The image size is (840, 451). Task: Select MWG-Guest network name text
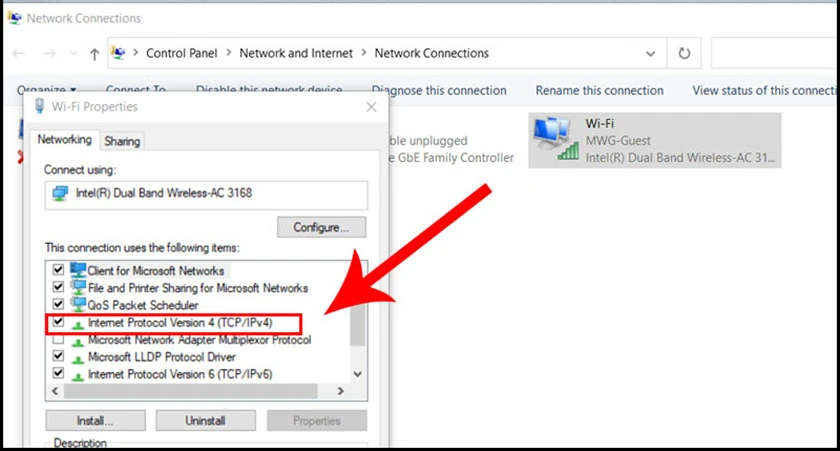pyautogui.click(x=618, y=141)
